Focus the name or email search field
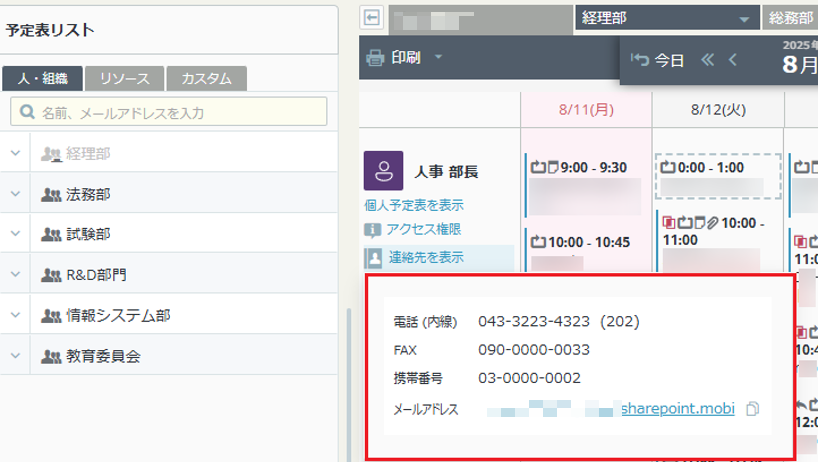This screenshot has width=818, height=462. pos(169,112)
